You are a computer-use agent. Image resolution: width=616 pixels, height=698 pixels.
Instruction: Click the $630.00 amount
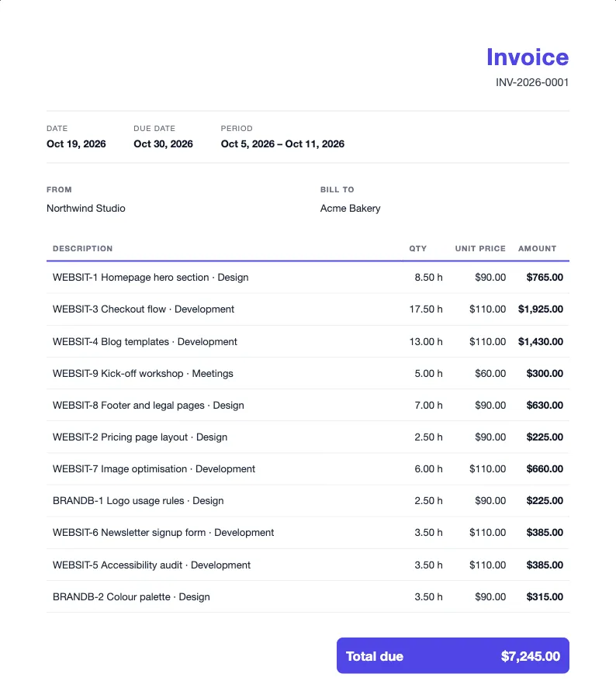coord(545,405)
